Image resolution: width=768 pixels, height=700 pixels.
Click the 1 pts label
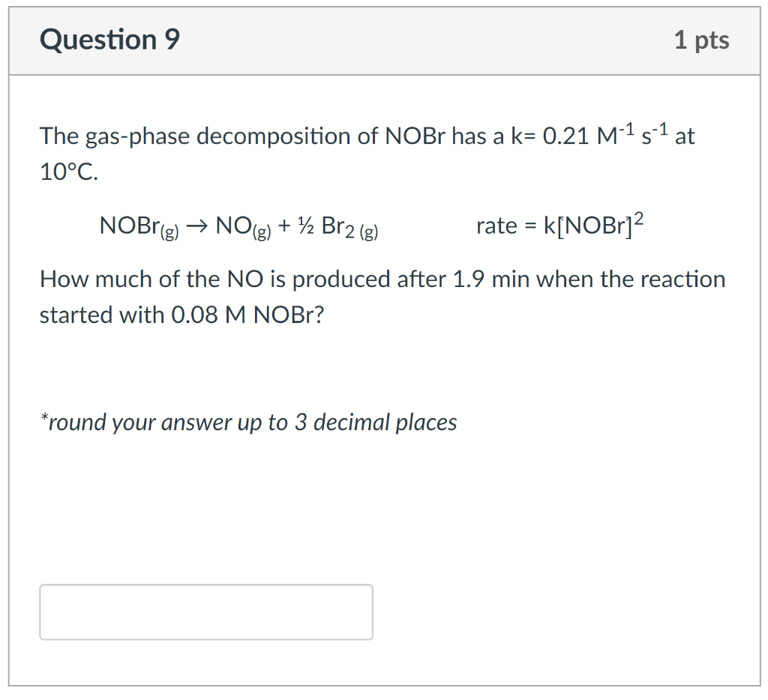click(702, 41)
